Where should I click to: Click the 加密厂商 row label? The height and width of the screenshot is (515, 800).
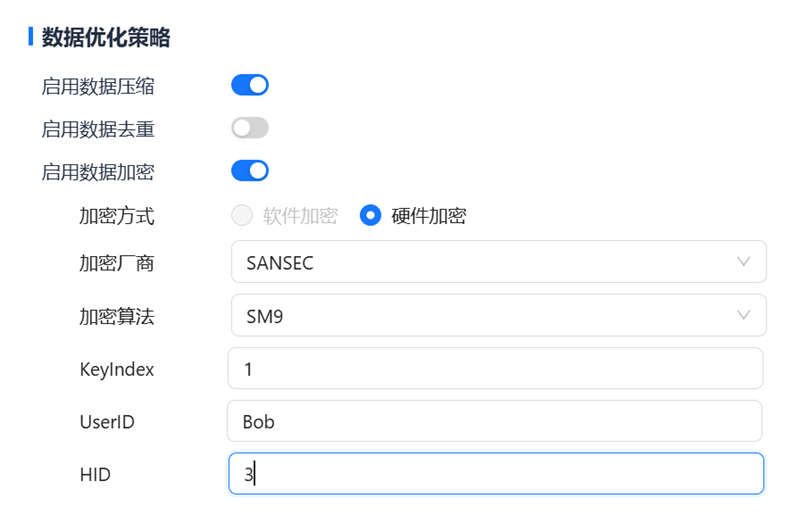[x=117, y=263]
